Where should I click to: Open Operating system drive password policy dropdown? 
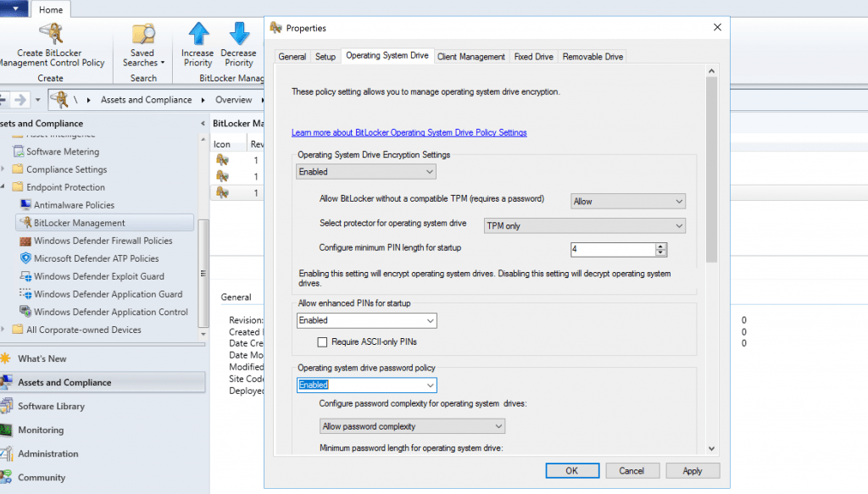[x=366, y=385]
